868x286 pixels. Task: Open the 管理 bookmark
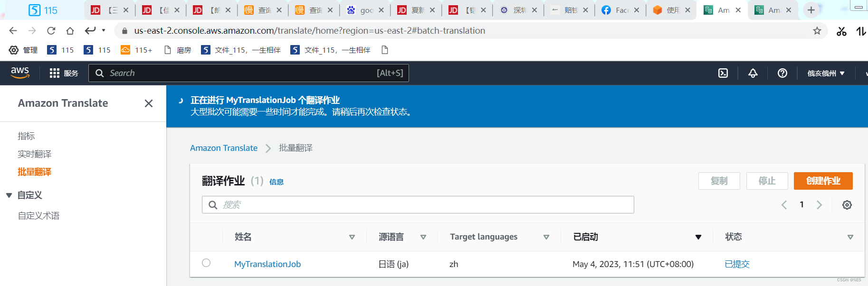pos(23,50)
